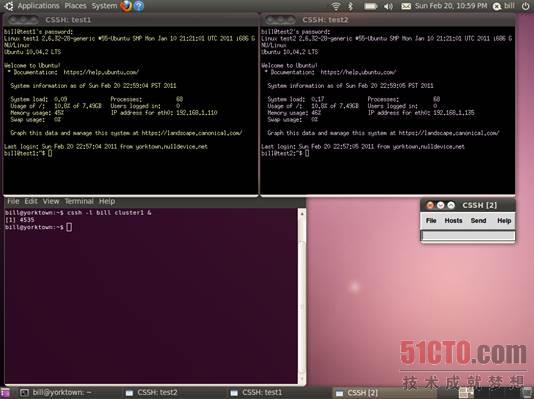Focus the CSSH [2] command input field
Viewport: 534px width, 399px height.
coord(468,235)
